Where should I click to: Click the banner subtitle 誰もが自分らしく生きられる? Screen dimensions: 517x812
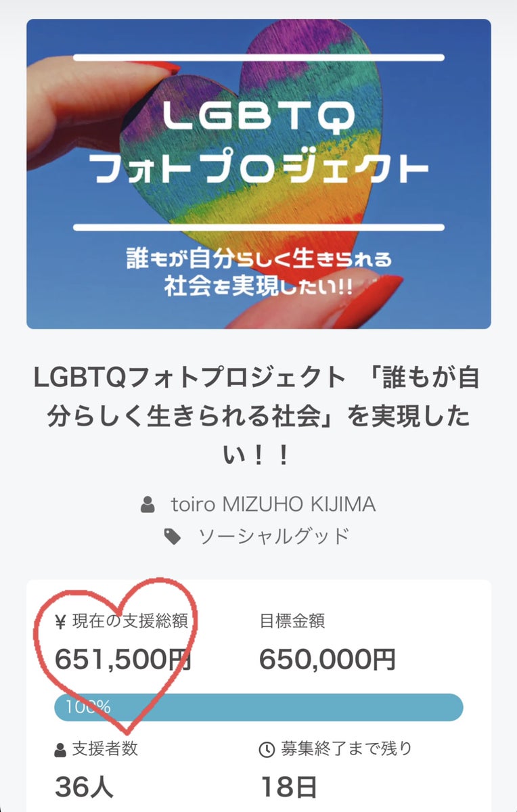pyautogui.click(x=258, y=259)
